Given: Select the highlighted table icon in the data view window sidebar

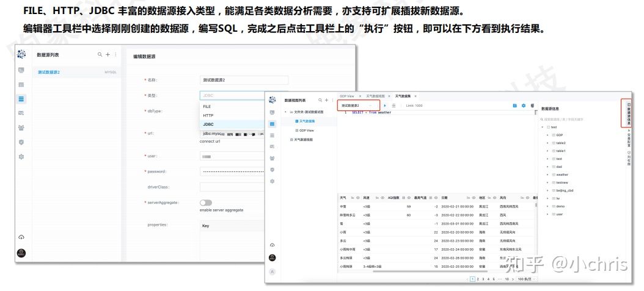Looking at the screenshot, I should tap(272, 123).
